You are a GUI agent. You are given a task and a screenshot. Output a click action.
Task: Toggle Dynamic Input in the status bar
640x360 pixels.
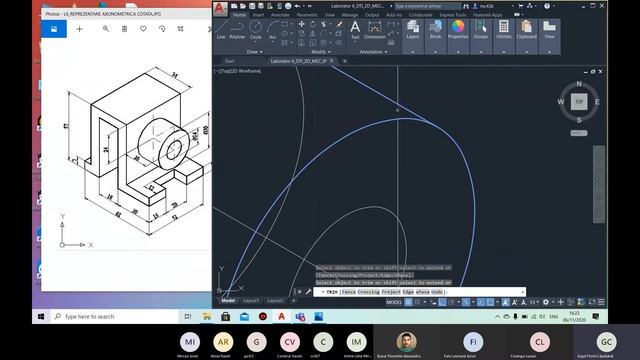click(433, 302)
